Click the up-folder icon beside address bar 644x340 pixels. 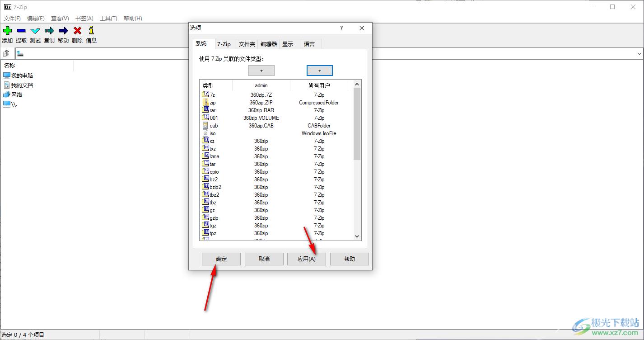pos(7,53)
